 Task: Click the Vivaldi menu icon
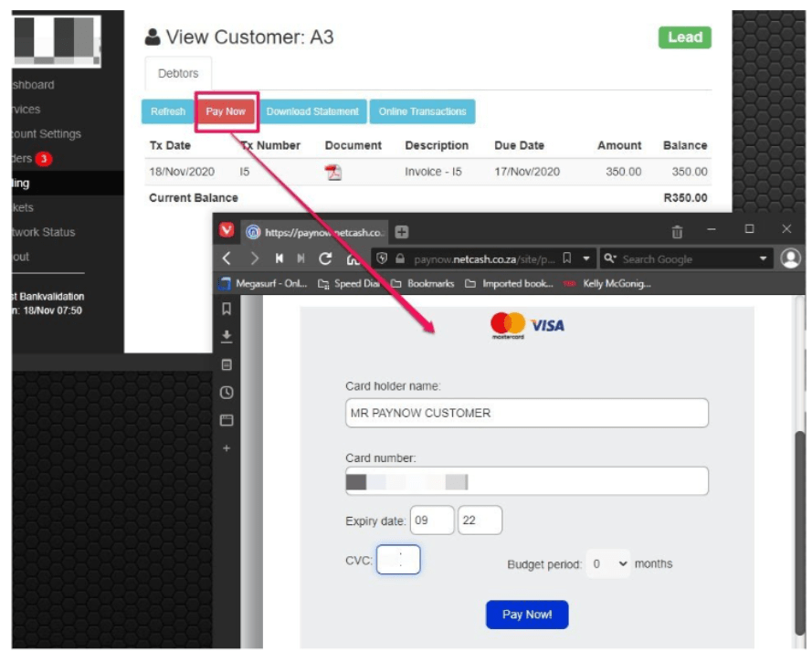coord(227,232)
